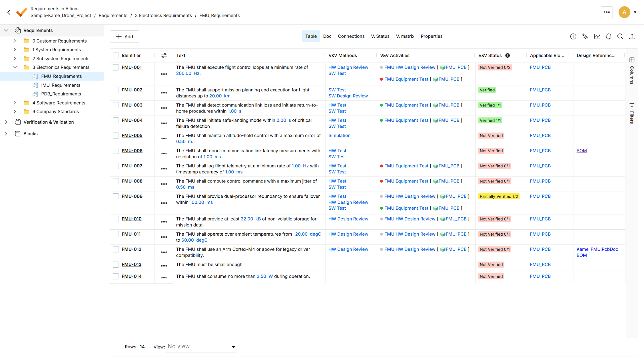Click the Altium Requirements checkmark logo

click(22, 12)
